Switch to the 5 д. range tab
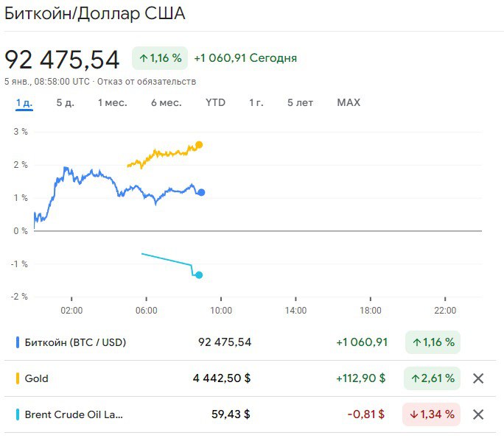 coord(65,102)
